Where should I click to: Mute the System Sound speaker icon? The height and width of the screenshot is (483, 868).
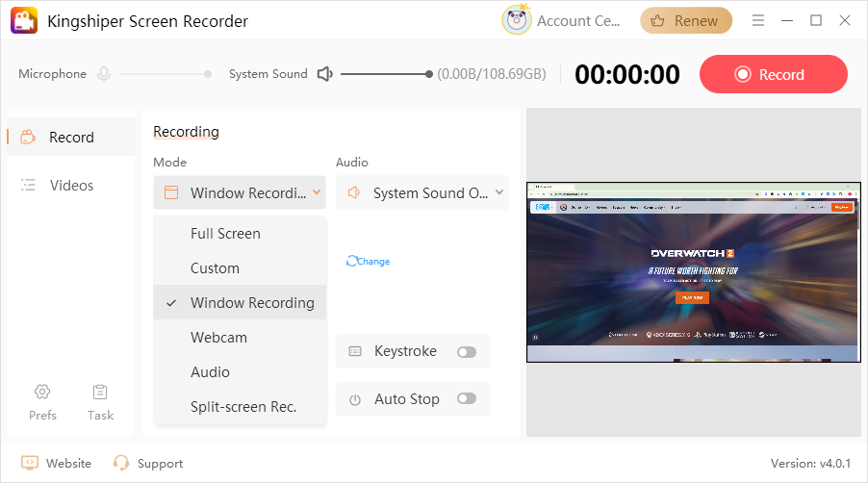click(x=324, y=74)
